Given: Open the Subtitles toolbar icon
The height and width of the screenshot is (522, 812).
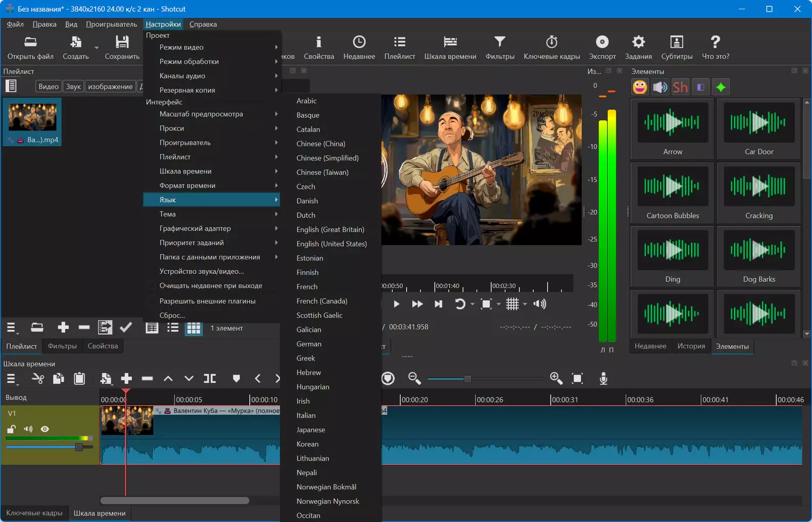Looking at the screenshot, I should (676, 47).
